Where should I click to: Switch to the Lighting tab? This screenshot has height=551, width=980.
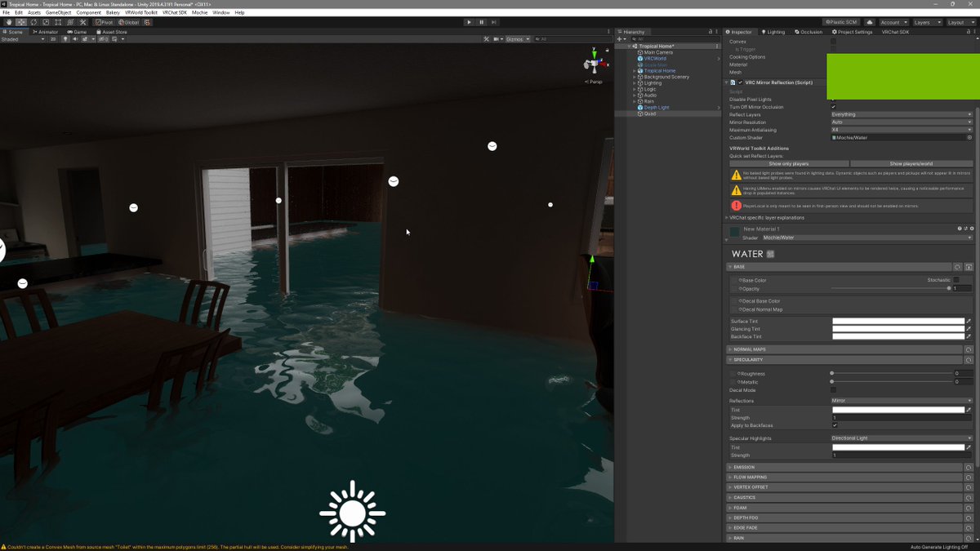tap(772, 32)
